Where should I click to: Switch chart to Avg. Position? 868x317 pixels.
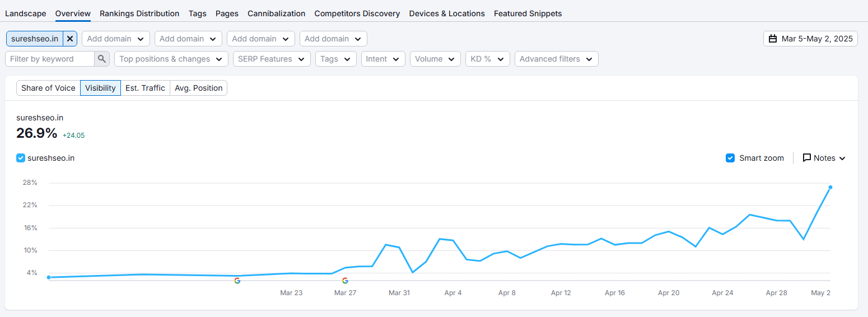pyautogui.click(x=198, y=88)
